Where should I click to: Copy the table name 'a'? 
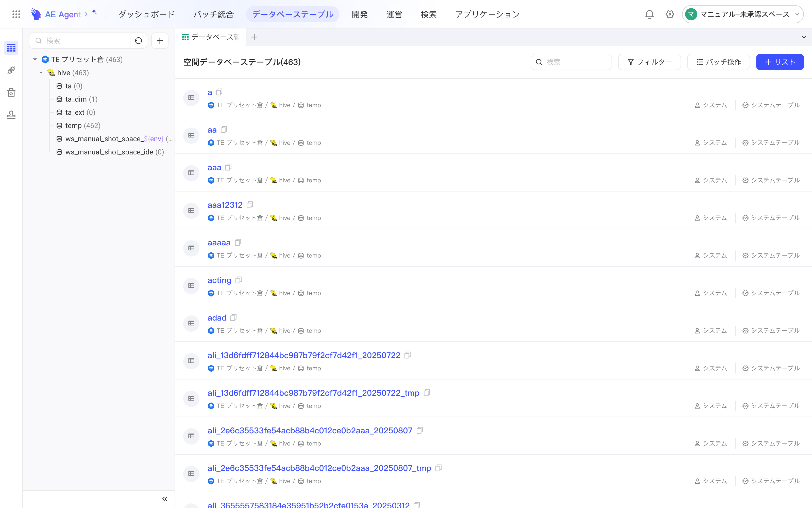219,92
